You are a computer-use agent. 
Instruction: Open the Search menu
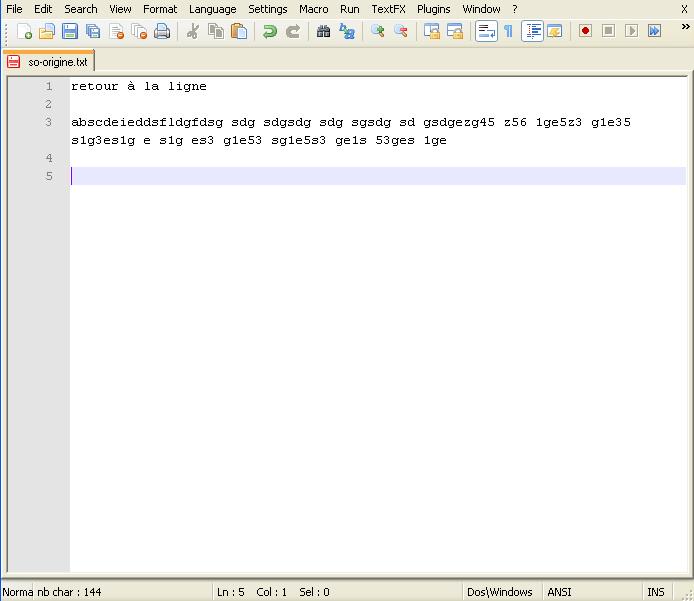[81, 9]
